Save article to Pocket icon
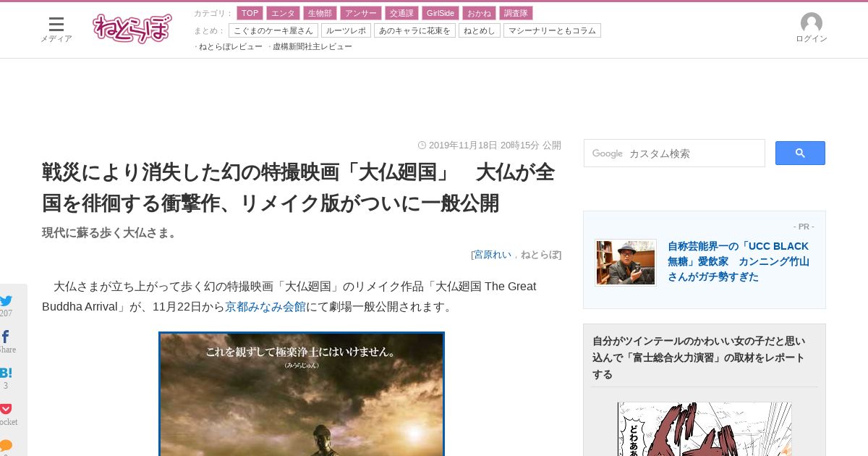Image resolution: width=868 pixels, height=456 pixels. 6,409
